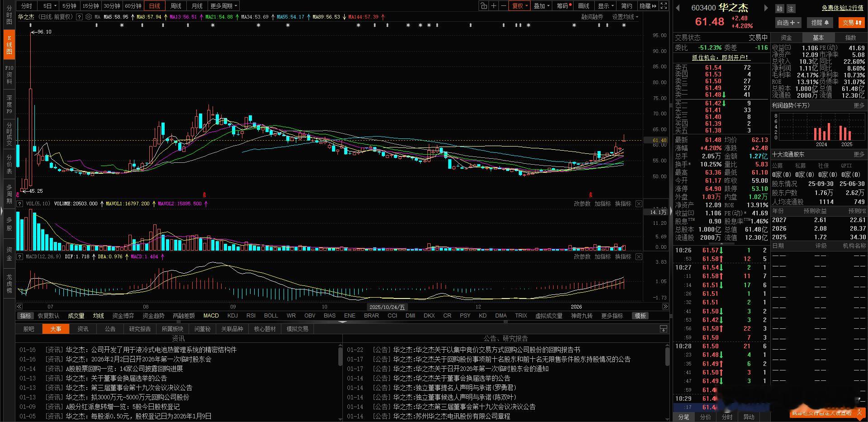The height and width of the screenshot is (422, 868).
Task: Open the VOL indicator help question mark
Action: [20, 204]
